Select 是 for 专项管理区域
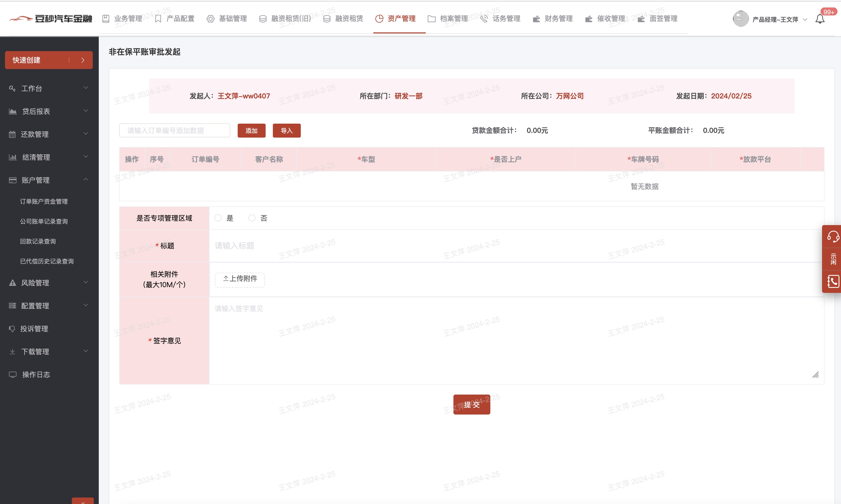Viewport: 841px width, 504px height. tap(218, 218)
